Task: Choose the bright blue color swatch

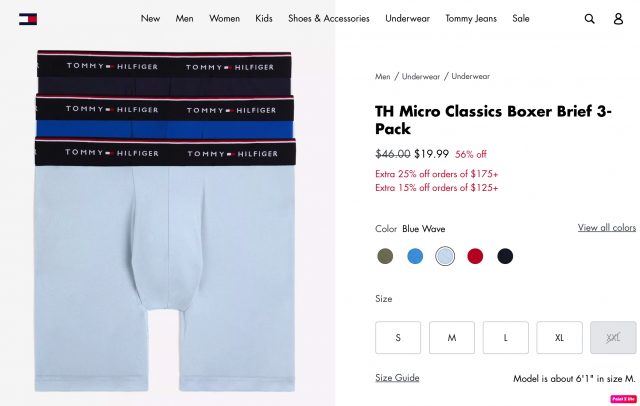Action: click(x=415, y=256)
